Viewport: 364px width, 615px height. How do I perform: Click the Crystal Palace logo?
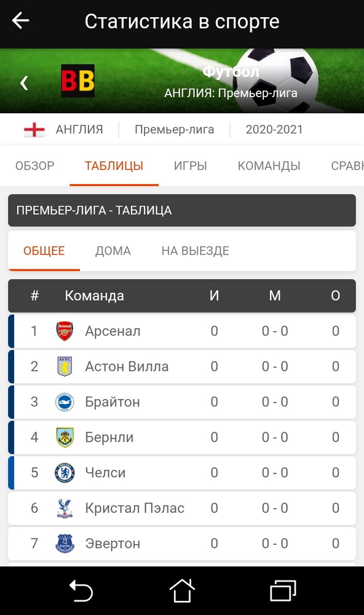[66, 508]
